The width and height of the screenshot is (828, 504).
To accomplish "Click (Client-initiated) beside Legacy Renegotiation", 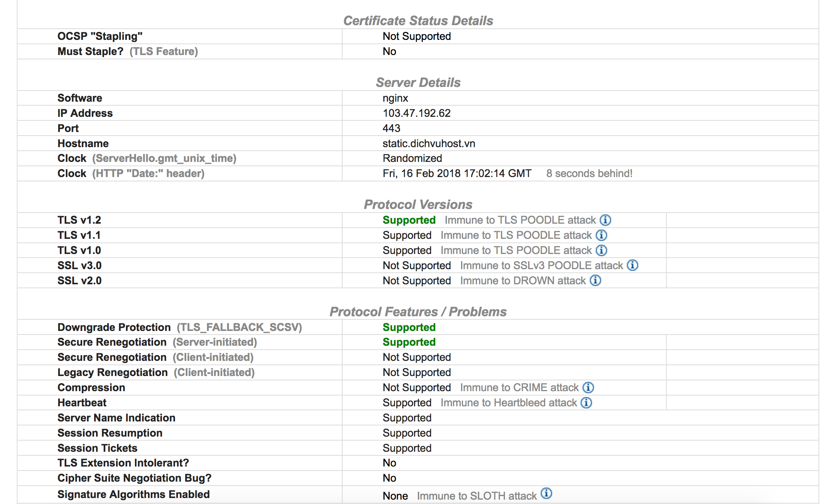I will pyautogui.click(x=214, y=372).
